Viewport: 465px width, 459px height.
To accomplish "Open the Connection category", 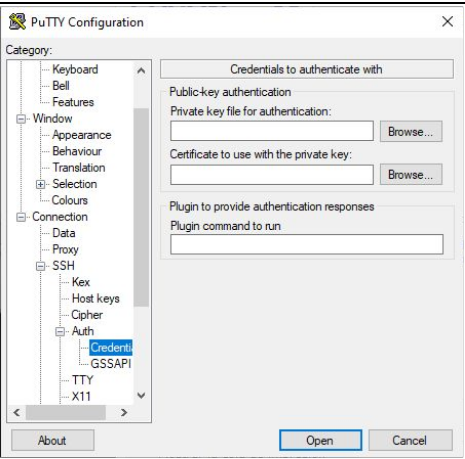I will click(60, 217).
